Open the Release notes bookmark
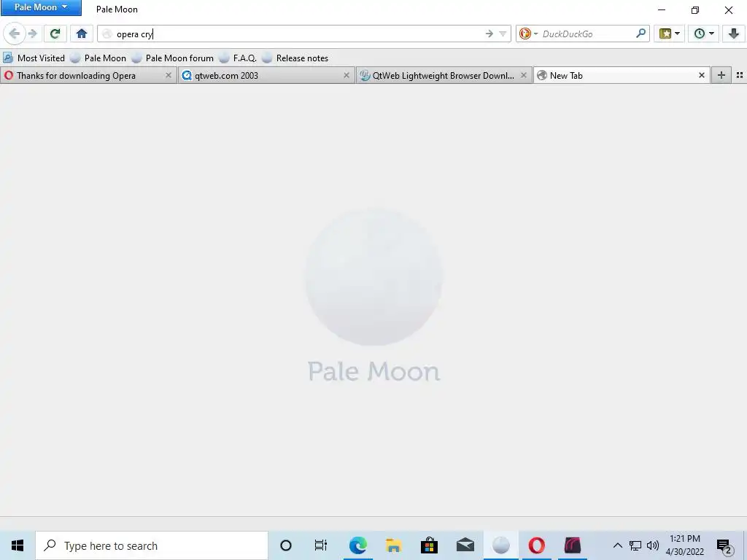Image resolution: width=747 pixels, height=560 pixels. tap(295, 58)
